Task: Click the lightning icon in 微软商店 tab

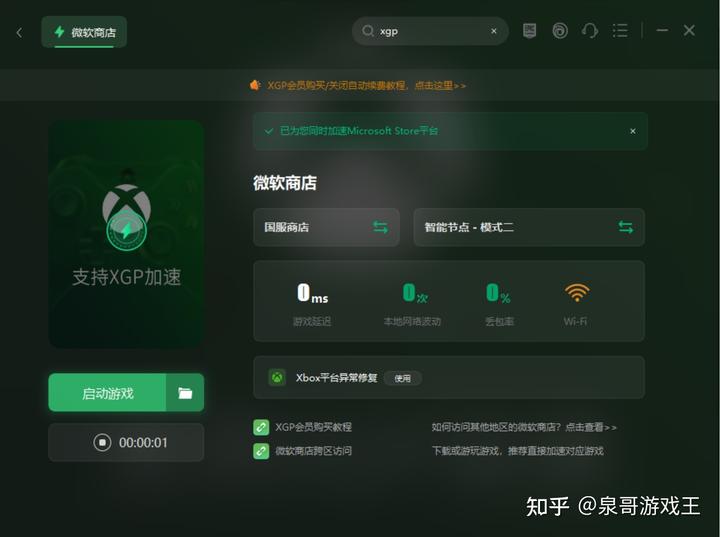Action: tap(59, 32)
